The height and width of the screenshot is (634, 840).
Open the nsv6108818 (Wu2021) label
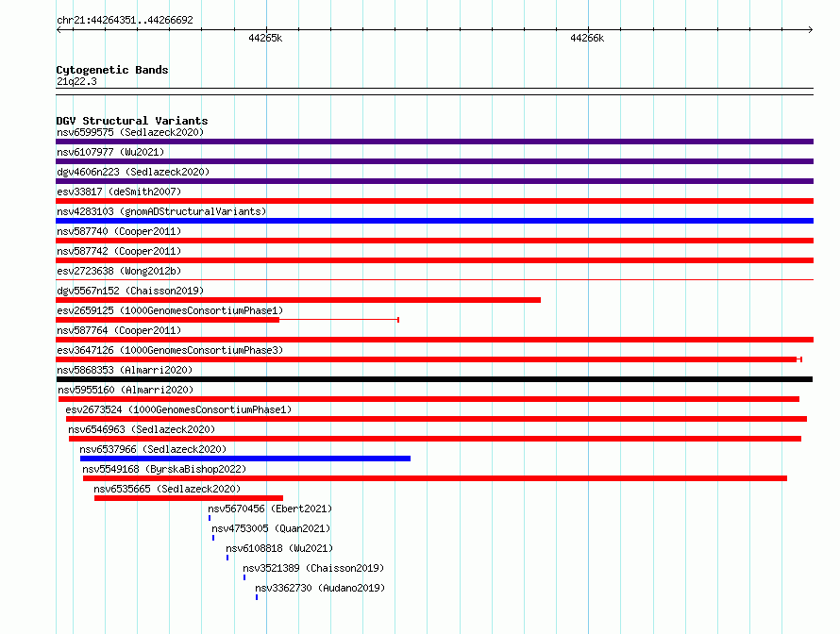tap(279, 548)
